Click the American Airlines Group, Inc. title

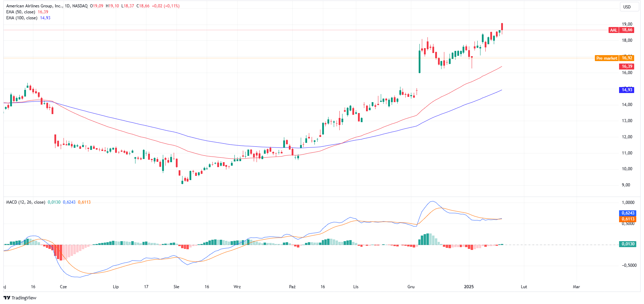coord(34,6)
